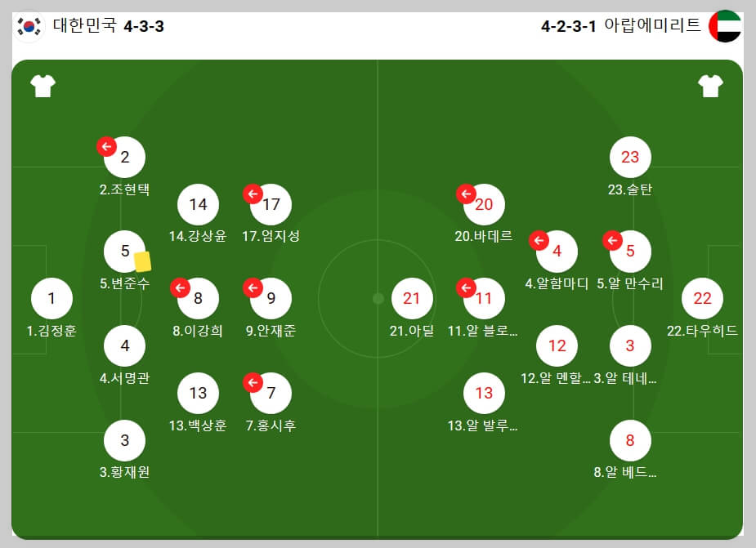Click the UAE flag icon

[x=727, y=24]
